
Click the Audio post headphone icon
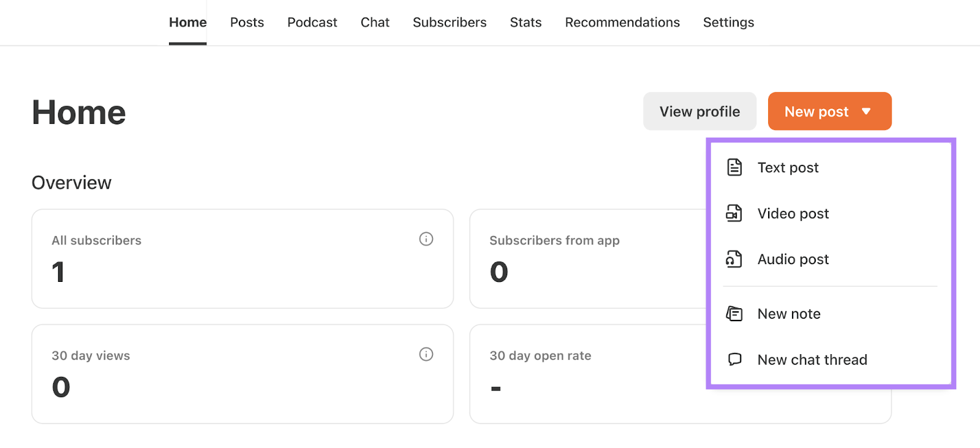(x=734, y=259)
